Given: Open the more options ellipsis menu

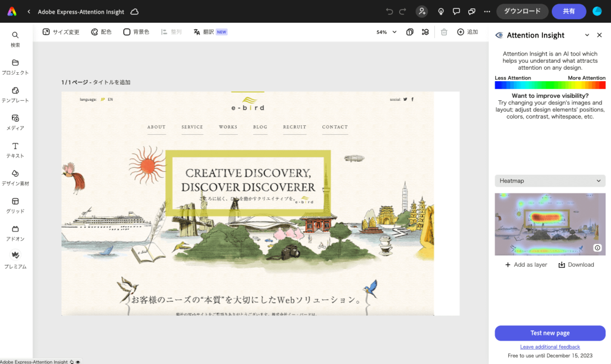Looking at the screenshot, I should 487,12.
